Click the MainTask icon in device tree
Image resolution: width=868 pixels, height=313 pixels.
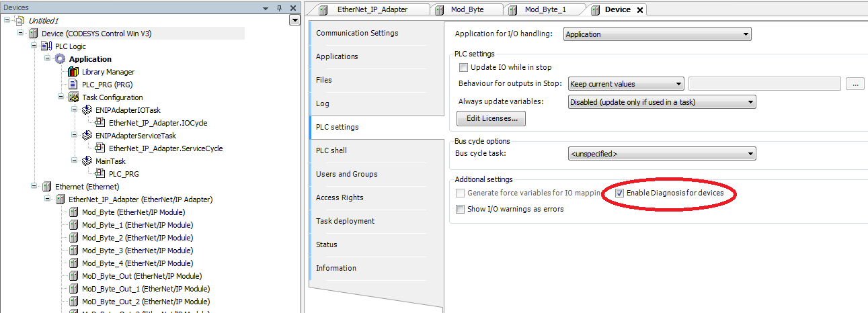tap(87, 161)
